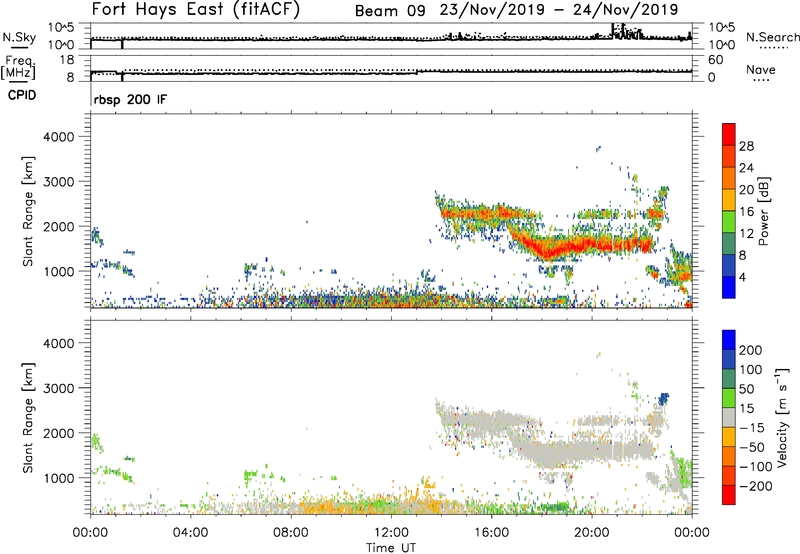Click the blue top of the Velocity color bar
800x554 pixels.
pos(729,340)
